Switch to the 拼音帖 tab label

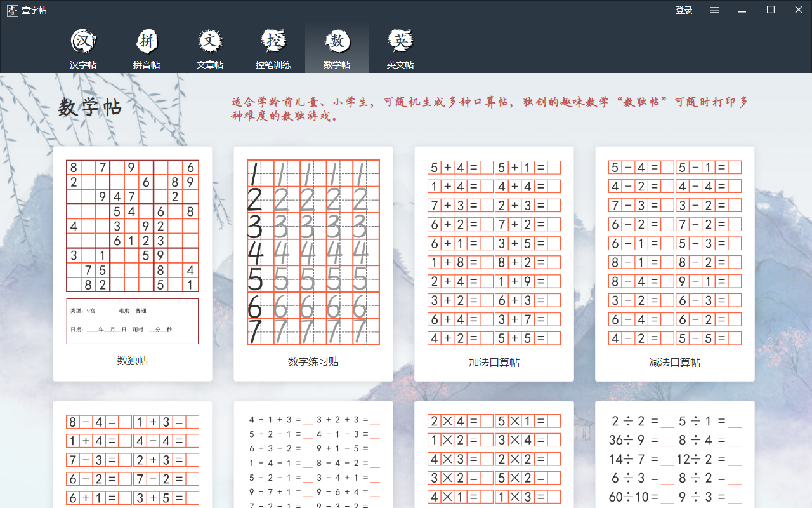(147, 65)
